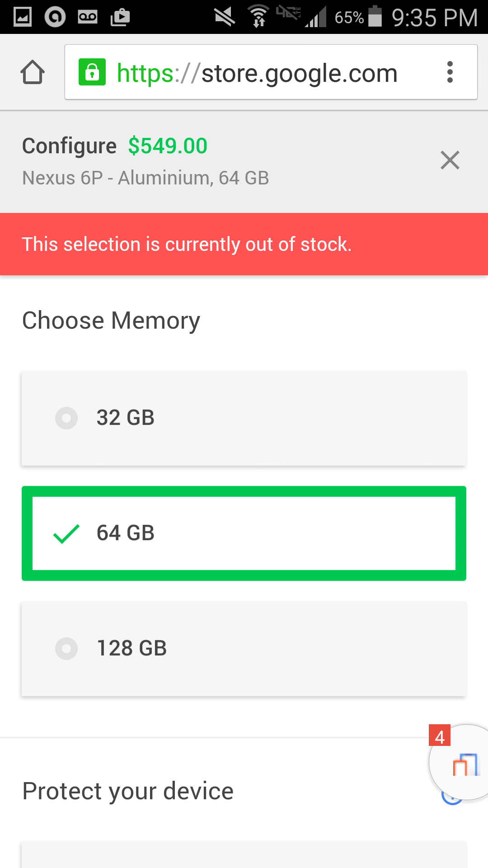Select the 32 GB memory radio button
Viewport: 488px width, 868px height.
(66, 418)
